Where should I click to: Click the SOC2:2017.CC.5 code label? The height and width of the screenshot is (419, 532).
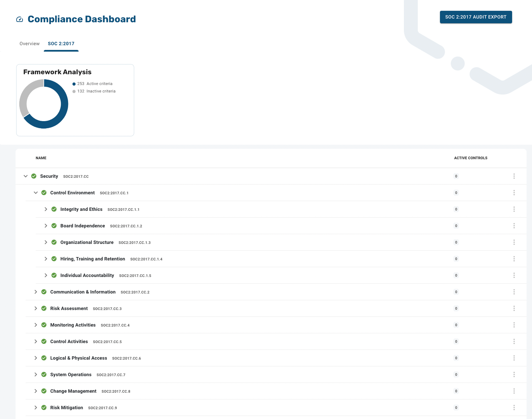(107, 342)
